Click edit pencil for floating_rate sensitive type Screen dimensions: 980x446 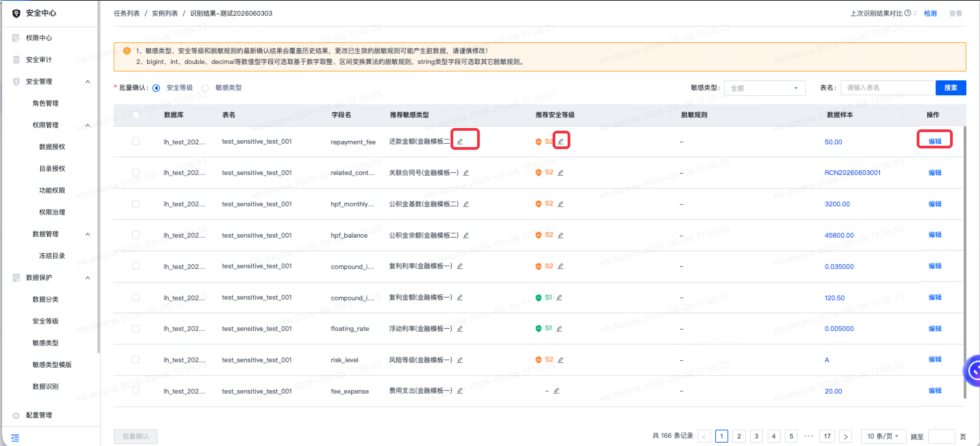tap(460, 329)
